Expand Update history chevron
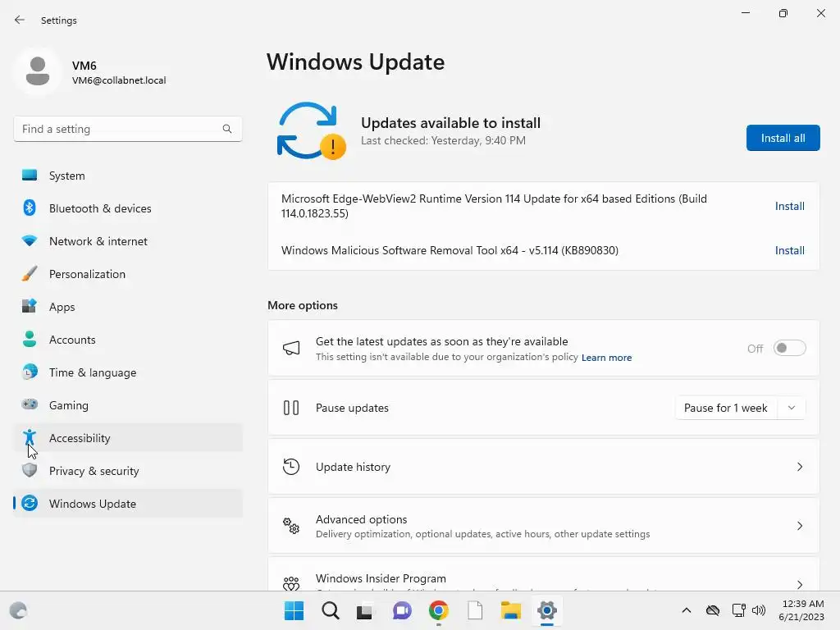The image size is (840, 630). pos(799,467)
